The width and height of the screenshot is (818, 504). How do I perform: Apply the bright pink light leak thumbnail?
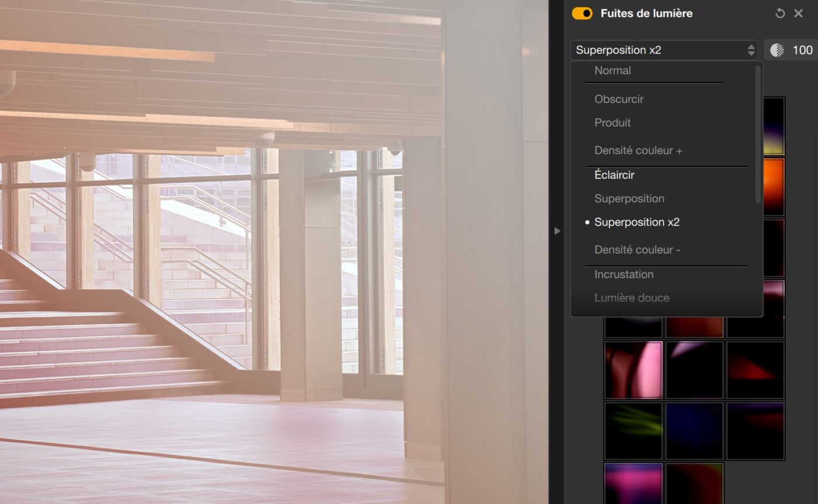pyautogui.click(x=633, y=370)
